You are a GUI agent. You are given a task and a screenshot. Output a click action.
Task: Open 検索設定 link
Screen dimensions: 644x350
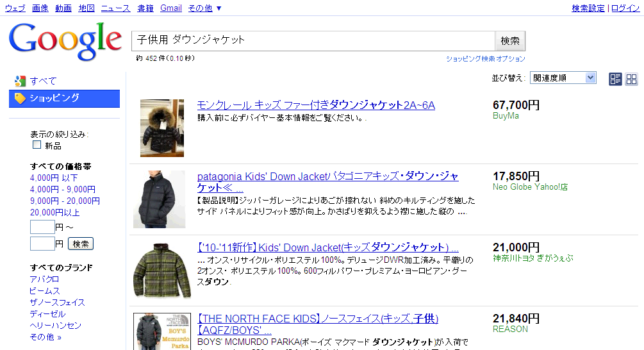(x=588, y=8)
